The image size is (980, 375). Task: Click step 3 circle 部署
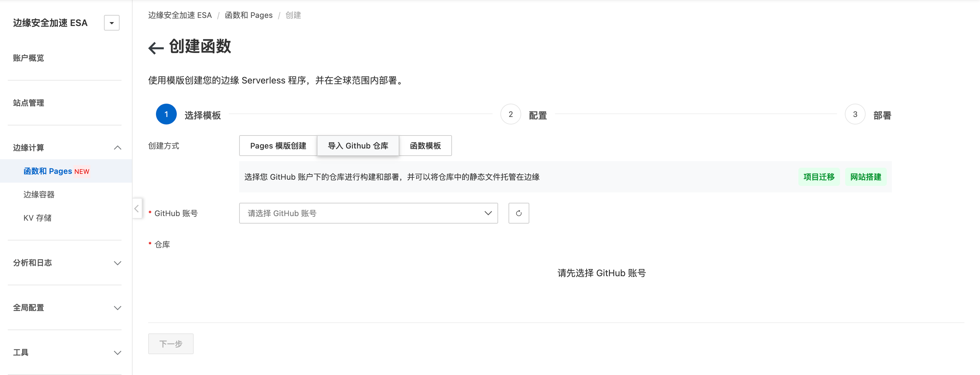click(x=855, y=114)
